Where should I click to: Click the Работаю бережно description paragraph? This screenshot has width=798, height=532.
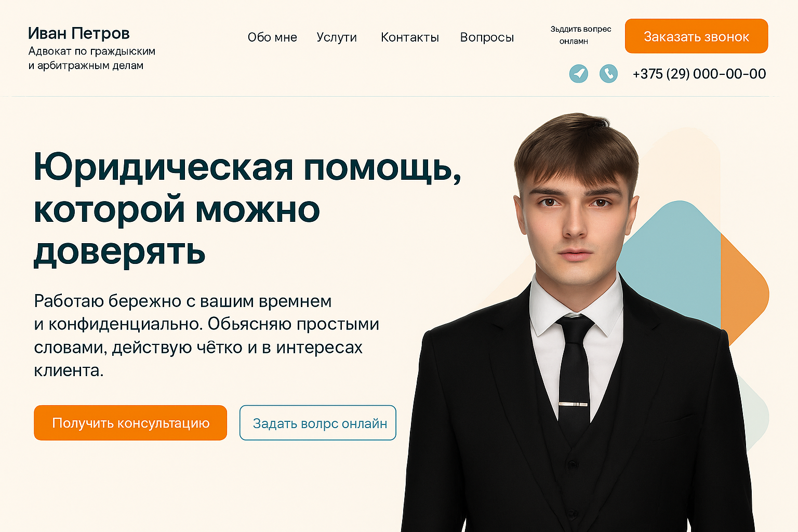[x=206, y=336]
